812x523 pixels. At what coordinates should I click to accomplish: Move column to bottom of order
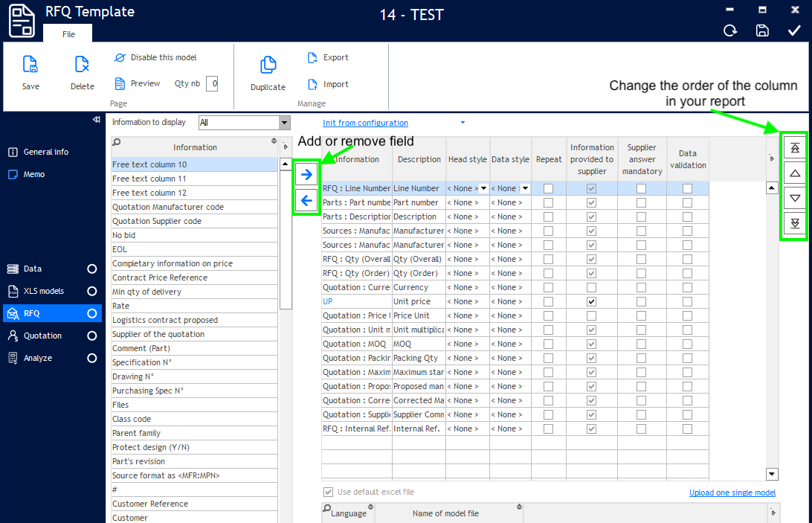click(794, 224)
